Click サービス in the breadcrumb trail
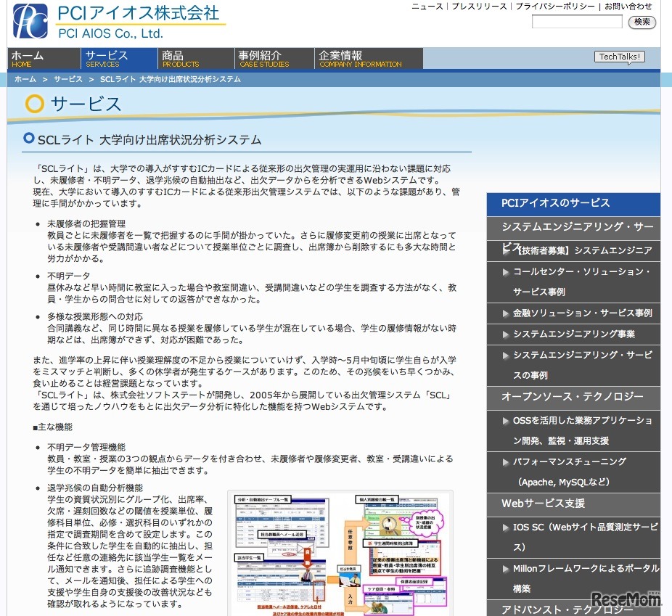Image resolution: width=672 pixels, height=616 pixels. point(67,80)
